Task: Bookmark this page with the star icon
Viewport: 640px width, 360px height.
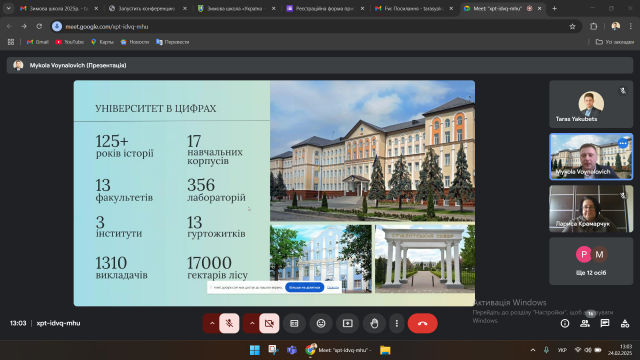Action: click(572, 26)
